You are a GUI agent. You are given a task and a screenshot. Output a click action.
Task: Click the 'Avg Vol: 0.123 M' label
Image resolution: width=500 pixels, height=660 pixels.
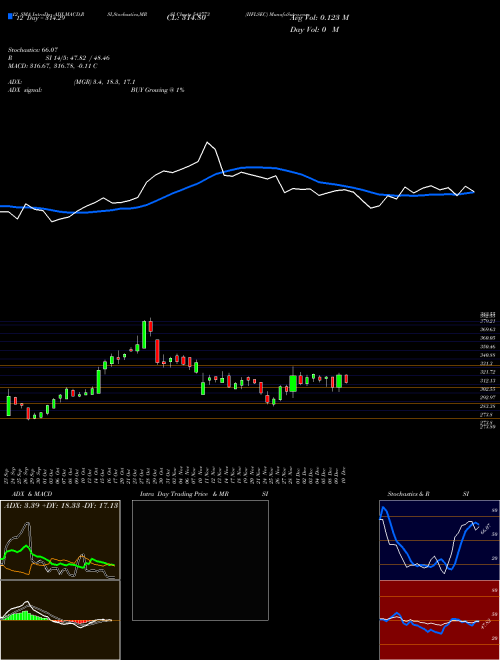(319, 17)
